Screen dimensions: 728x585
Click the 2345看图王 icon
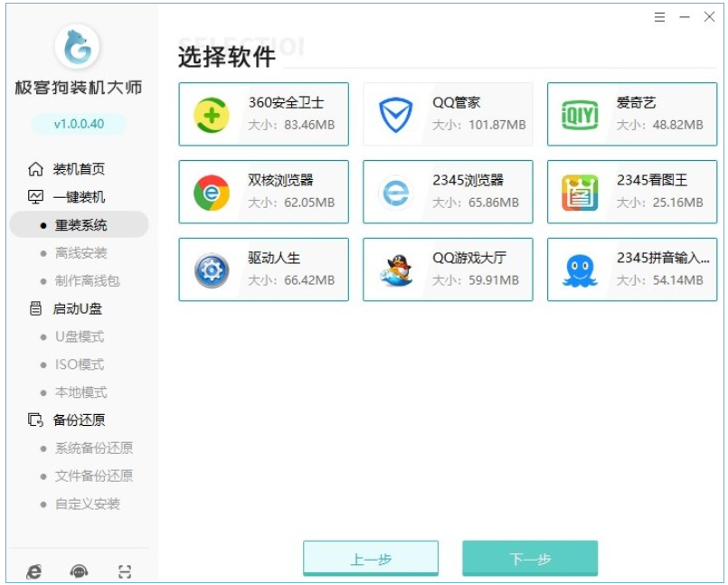(580, 193)
